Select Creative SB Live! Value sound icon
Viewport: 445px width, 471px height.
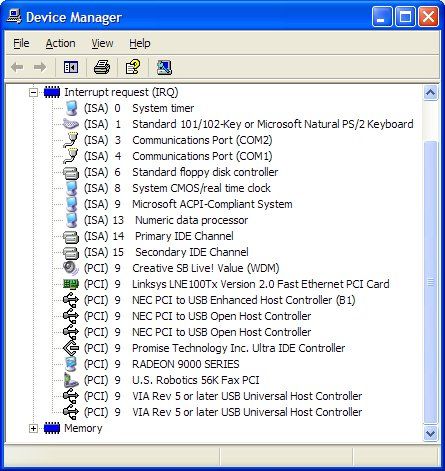[71, 268]
